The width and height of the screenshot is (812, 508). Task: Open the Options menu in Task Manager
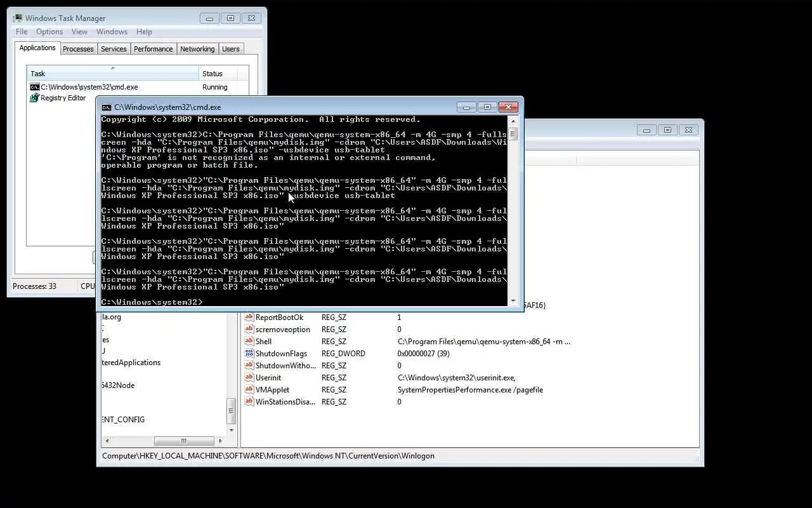(x=49, y=32)
